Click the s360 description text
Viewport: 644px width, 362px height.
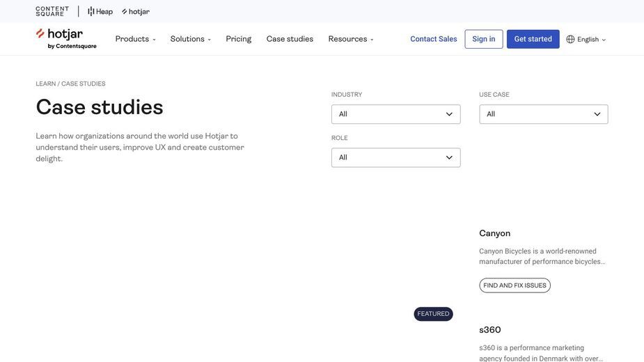pyautogui.click(x=541, y=353)
